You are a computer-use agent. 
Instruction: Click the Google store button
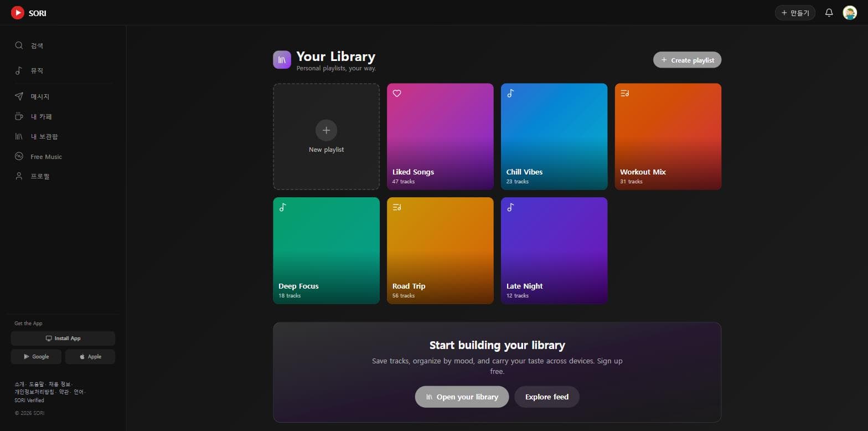(36, 357)
